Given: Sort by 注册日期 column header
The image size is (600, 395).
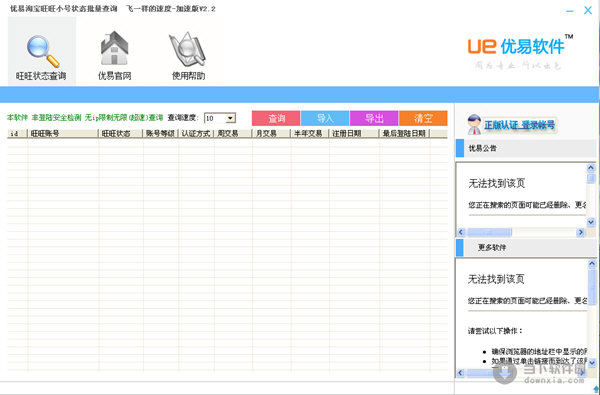Looking at the screenshot, I should [x=354, y=134].
